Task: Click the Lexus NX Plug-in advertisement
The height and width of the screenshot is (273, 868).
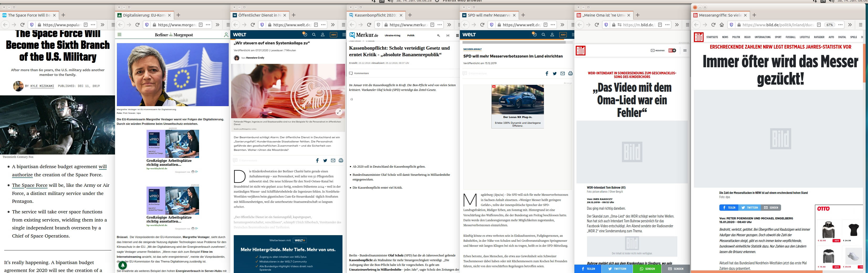Action: 518,106
